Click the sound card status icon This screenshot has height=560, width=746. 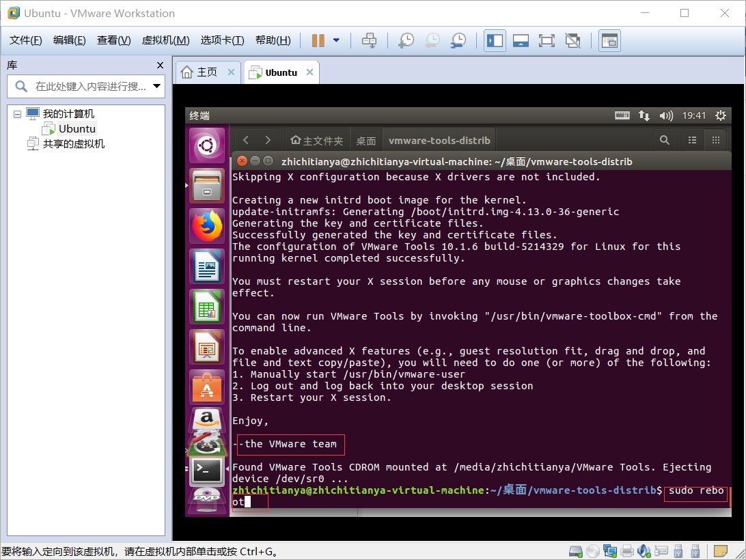tap(644, 551)
